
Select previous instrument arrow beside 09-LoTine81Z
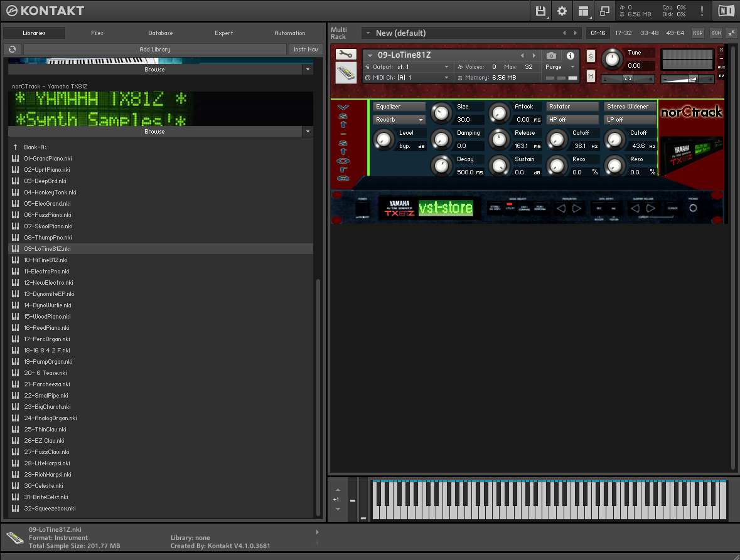(x=522, y=56)
